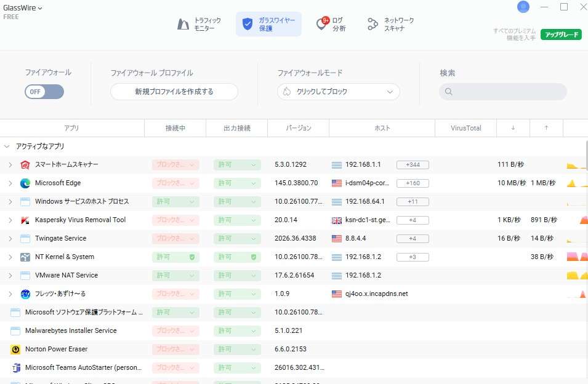588x384 pixels.
Task: Switch to the ログ分析 tab
Action: [x=332, y=23]
